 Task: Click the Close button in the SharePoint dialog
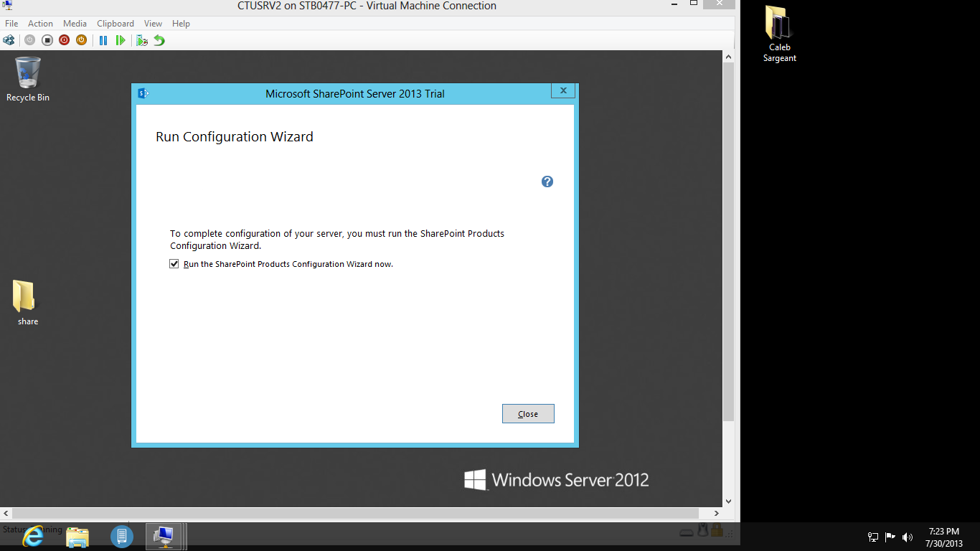point(528,414)
